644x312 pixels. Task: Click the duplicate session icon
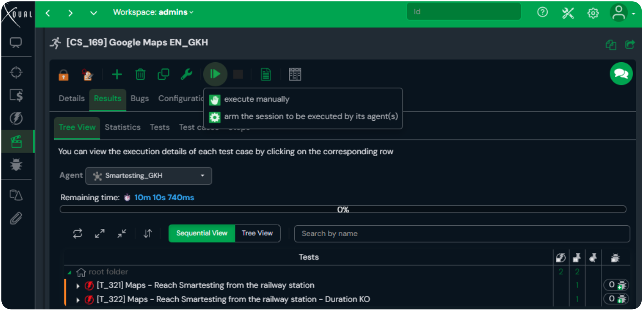[163, 74]
